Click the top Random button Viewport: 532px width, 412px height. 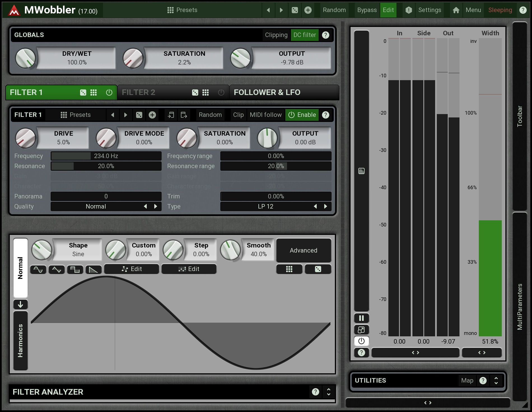tap(334, 10)
